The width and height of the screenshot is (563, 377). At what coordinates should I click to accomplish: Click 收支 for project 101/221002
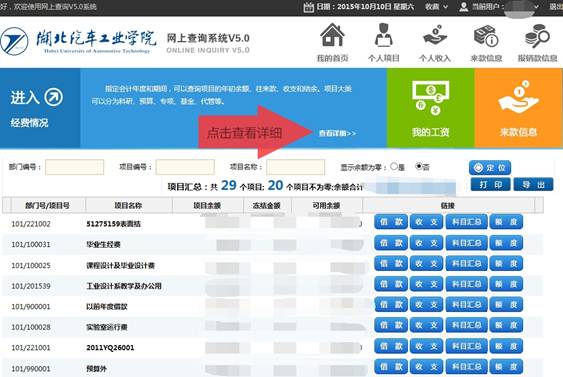click(x=426, y=222)
